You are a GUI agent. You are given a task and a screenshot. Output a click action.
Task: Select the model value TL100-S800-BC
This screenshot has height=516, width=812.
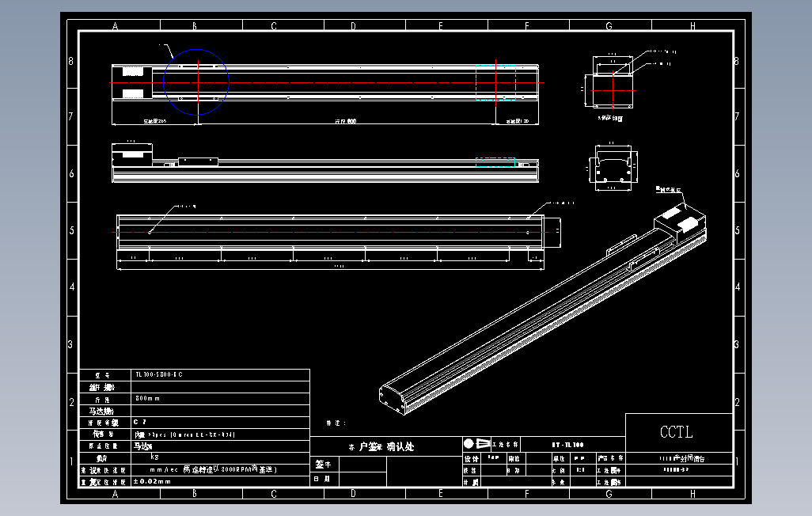pos(159,374)
